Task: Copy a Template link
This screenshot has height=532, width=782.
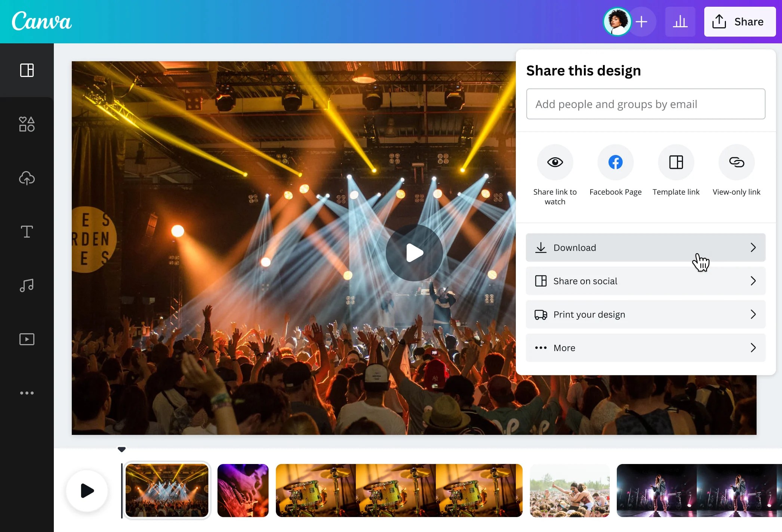Action: click(676, 162)
